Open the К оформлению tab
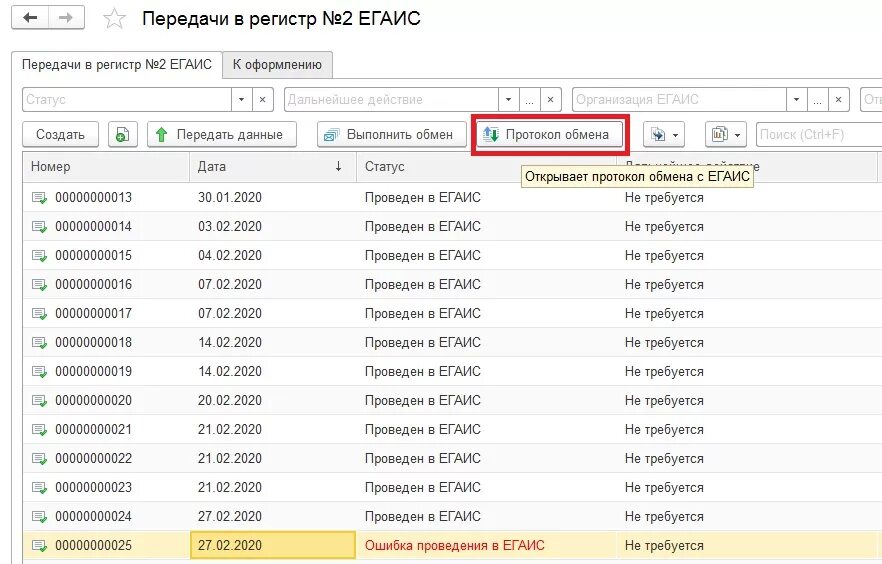 point(277,65)
